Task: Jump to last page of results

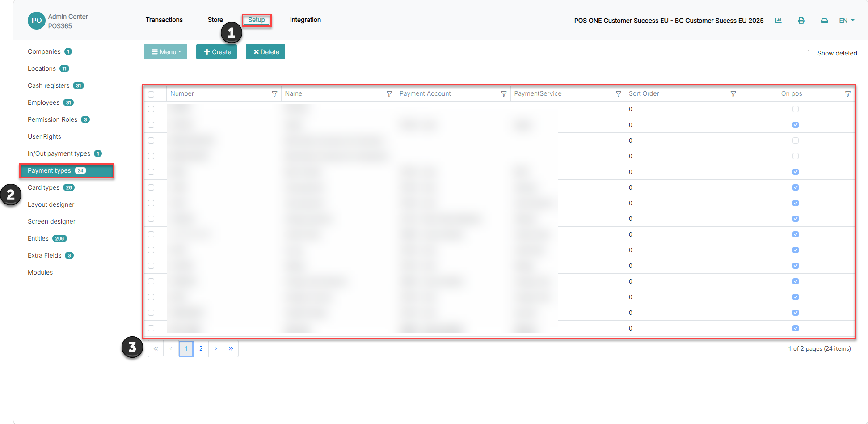Action: (231, 348)
